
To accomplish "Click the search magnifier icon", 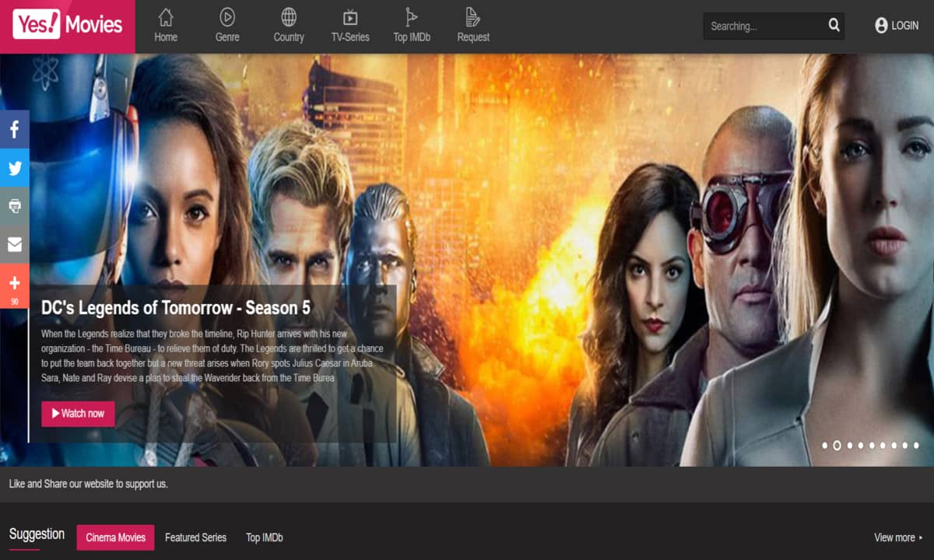I will [834, 26].
